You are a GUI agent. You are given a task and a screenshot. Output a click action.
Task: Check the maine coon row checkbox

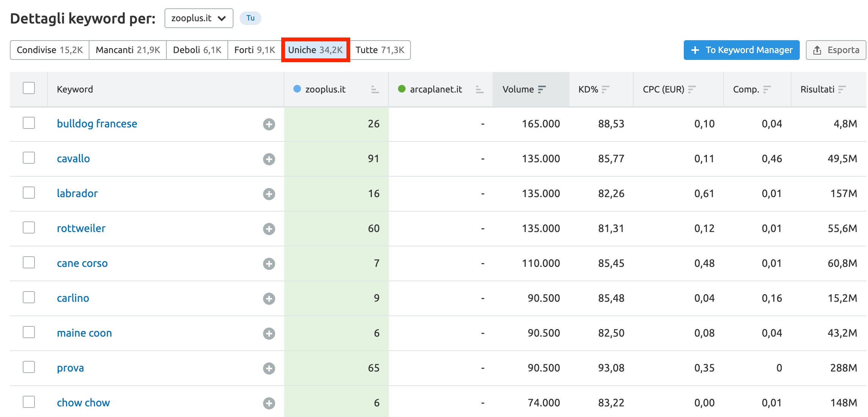[x=29, y=332]
